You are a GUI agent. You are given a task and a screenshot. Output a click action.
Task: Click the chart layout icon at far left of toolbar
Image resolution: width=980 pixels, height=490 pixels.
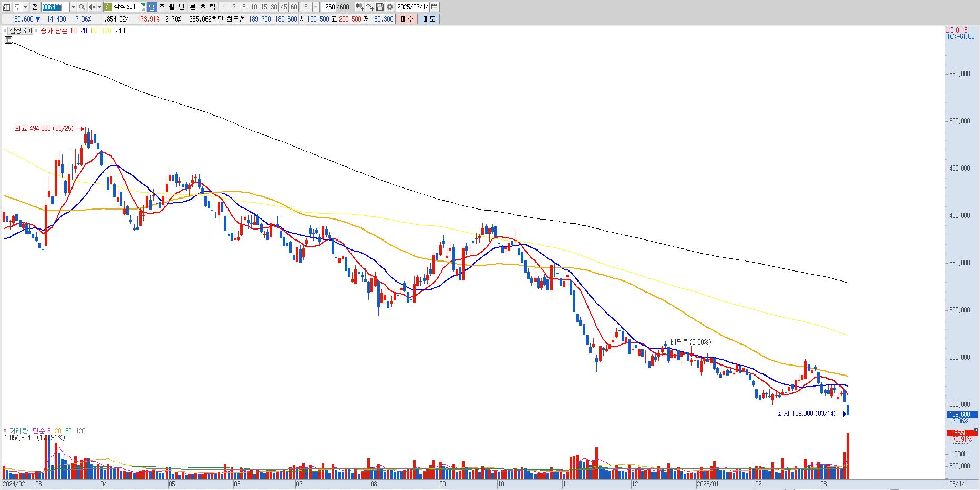(x=7, y=7)
